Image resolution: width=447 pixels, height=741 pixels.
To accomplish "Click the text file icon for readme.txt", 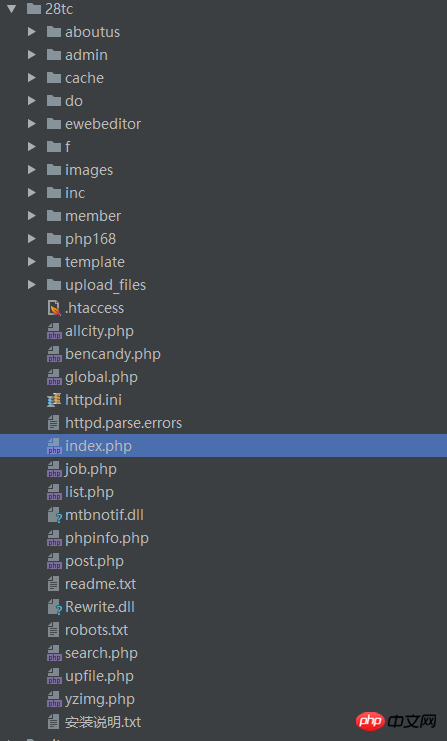I will point(54,584).
